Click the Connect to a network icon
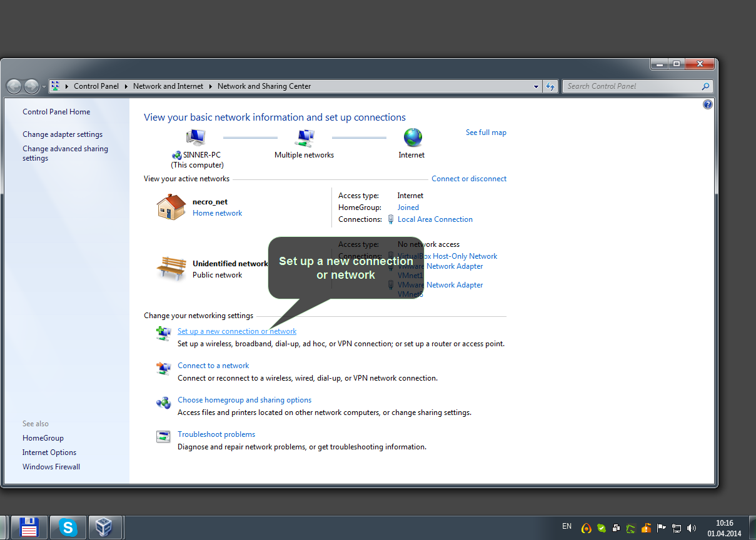 click(x=163, y=369)
